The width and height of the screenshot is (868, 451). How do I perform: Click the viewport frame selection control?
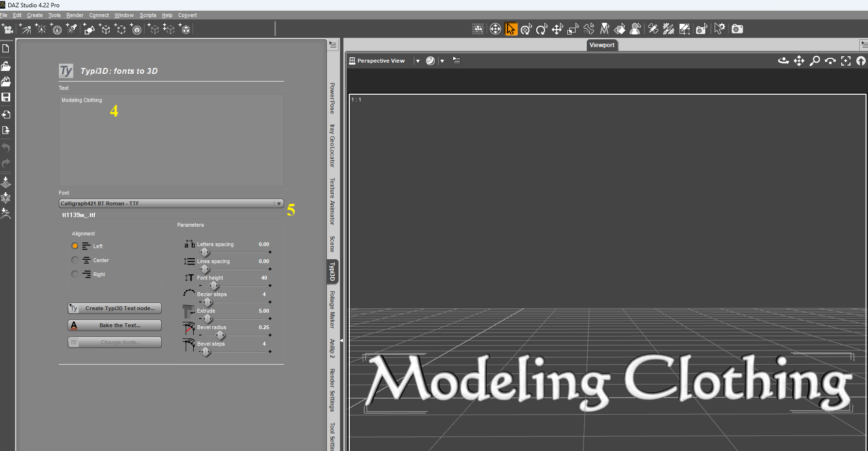846,61
